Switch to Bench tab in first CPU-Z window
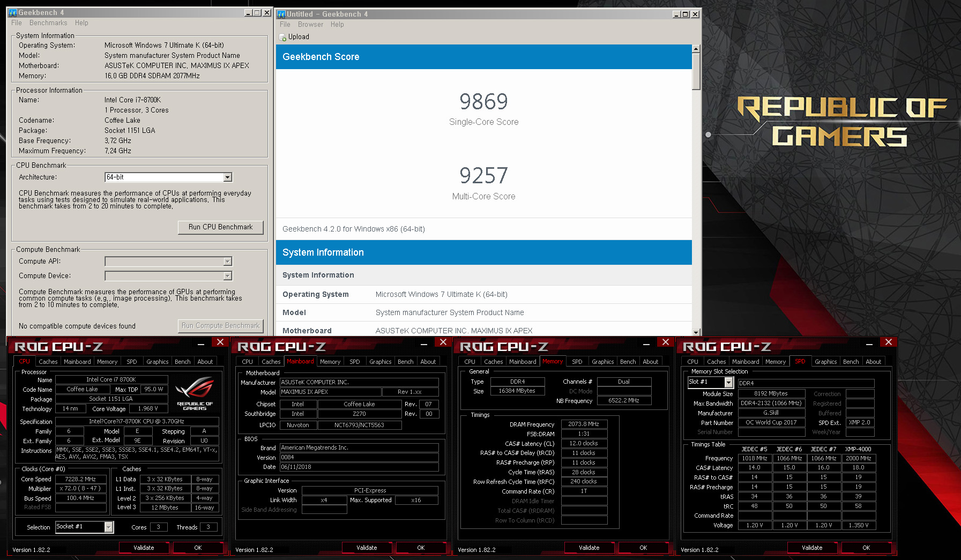The width and height of the screenshot is (961, 560). [x=183, y=362]
